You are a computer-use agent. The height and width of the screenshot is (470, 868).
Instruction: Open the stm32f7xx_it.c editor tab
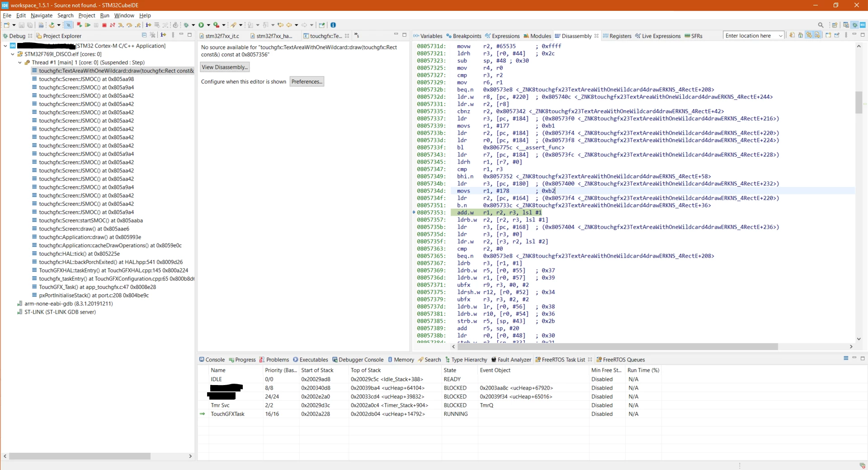(x=219, y=36)
